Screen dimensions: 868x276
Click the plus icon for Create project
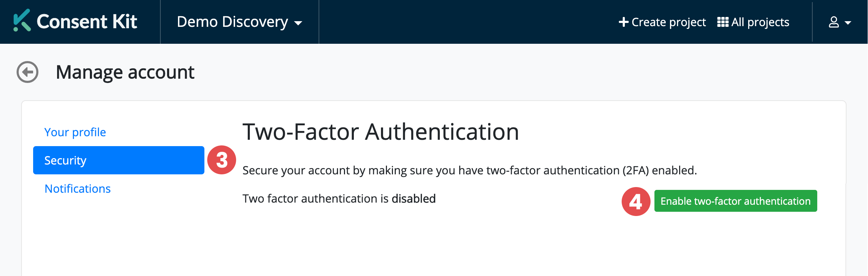(x=623, y=22)
